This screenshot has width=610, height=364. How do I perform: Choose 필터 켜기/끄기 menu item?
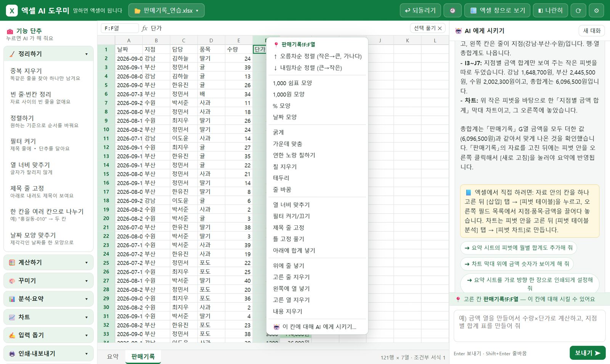tap(317, 216)
